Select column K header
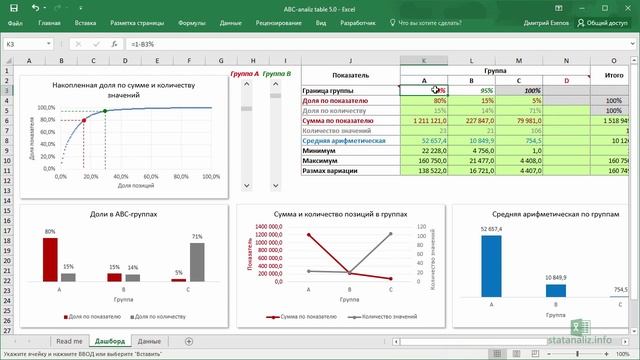Image resolution: width=640 pixels, height=360 pixels. point(424,61)
